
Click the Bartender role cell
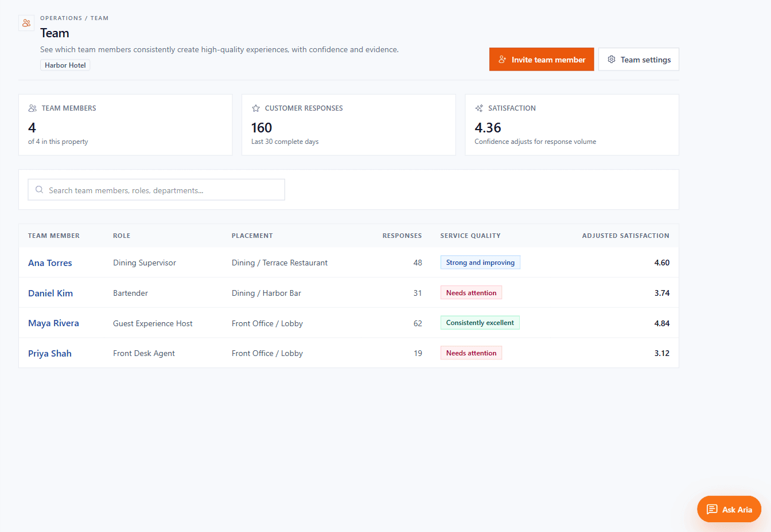pos(130,293)
